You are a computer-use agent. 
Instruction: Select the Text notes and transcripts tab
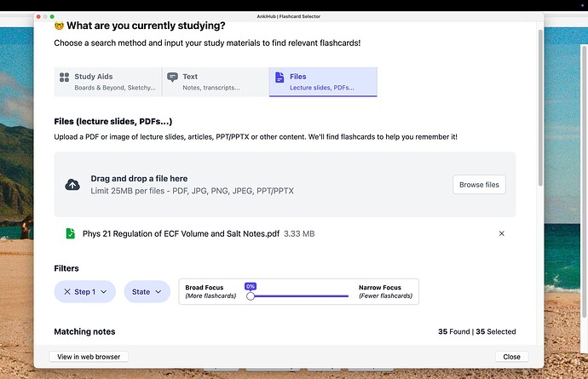coord(215,82)
